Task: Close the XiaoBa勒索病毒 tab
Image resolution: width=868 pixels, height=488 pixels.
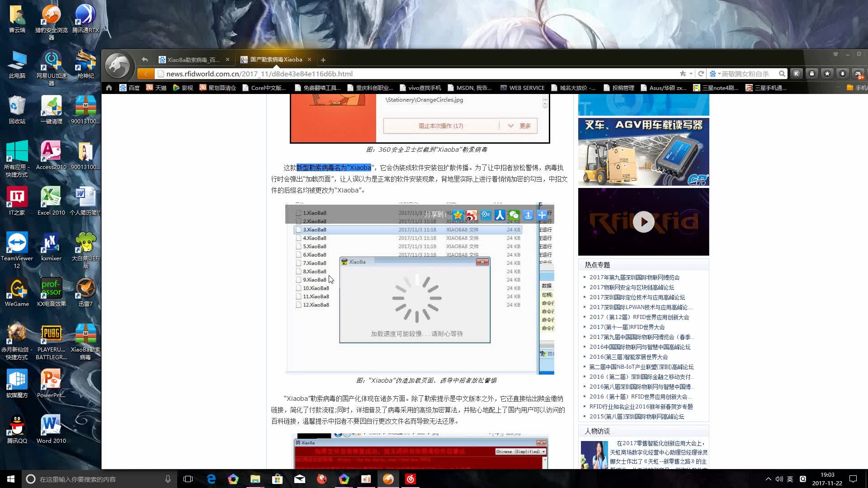Action: [227, 60]
